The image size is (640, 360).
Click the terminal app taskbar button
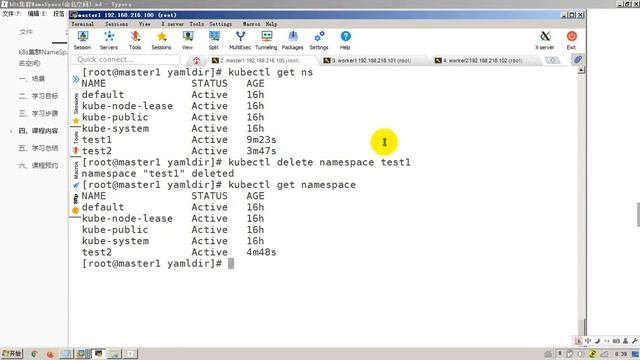point(99,354)
